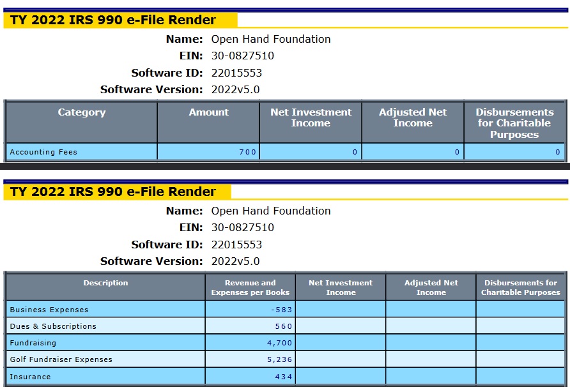Click version 2022v5.0 above the Accounting Fees table
This screenshot has width=570, height=392.
click(236, 89)
